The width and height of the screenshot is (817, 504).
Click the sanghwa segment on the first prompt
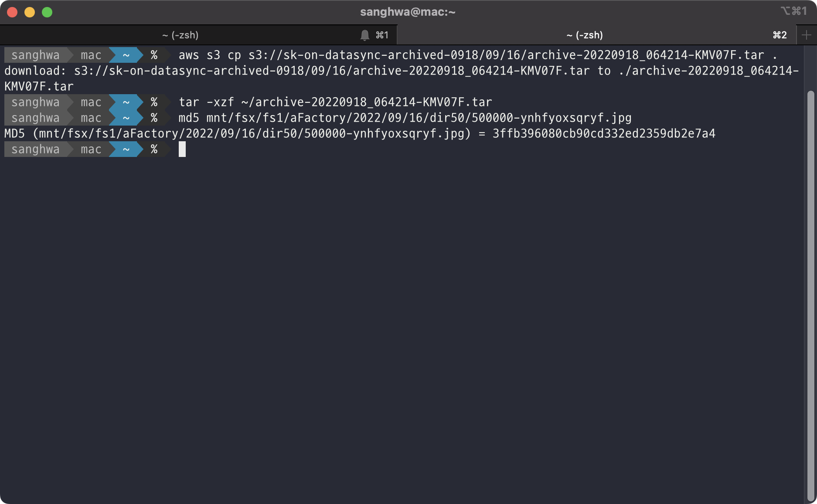click(x=35, y=55)
